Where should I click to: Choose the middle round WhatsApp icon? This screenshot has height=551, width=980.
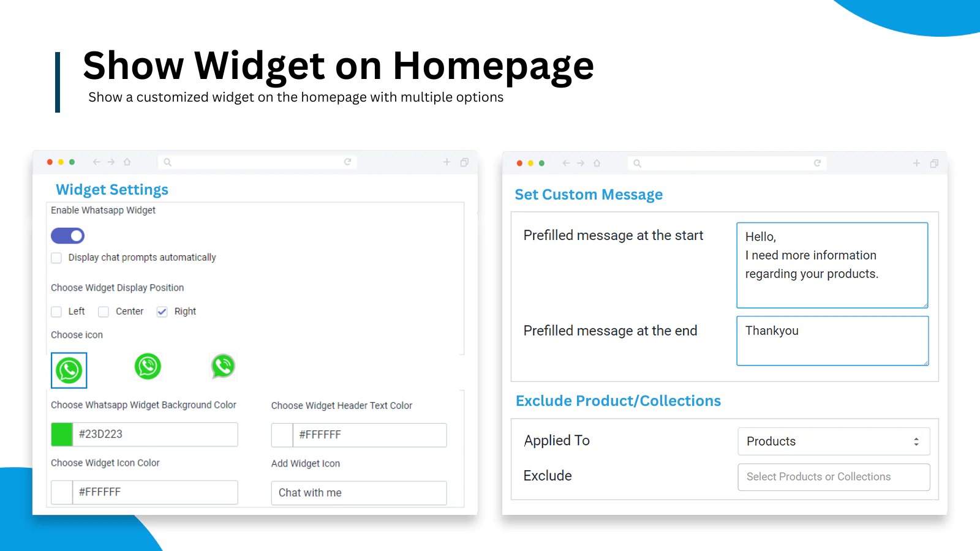tap(148, 366)
